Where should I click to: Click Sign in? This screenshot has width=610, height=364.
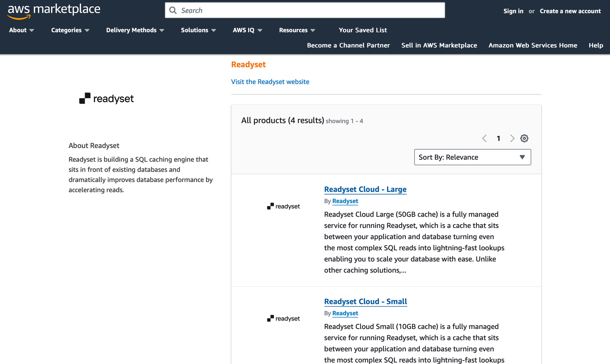pyautogui.click(x=513, y=11)
